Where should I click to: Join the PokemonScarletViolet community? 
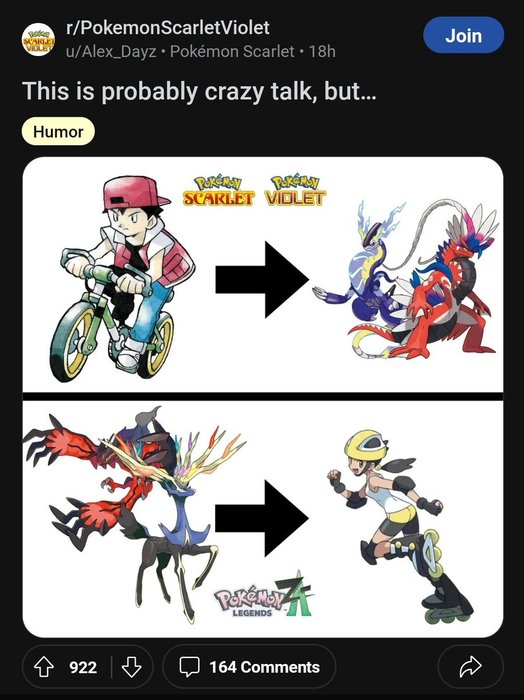click(x=463, y=35)
